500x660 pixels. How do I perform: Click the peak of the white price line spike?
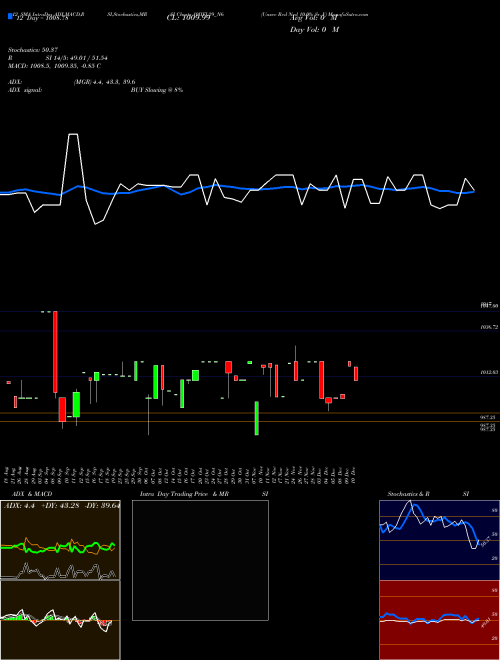click(x=73, y=134)
